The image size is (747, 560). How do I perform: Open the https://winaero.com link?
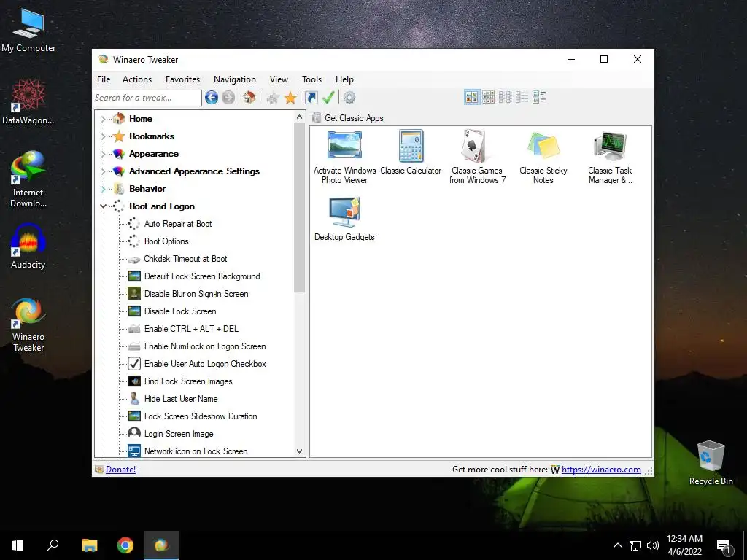(601, 470)
